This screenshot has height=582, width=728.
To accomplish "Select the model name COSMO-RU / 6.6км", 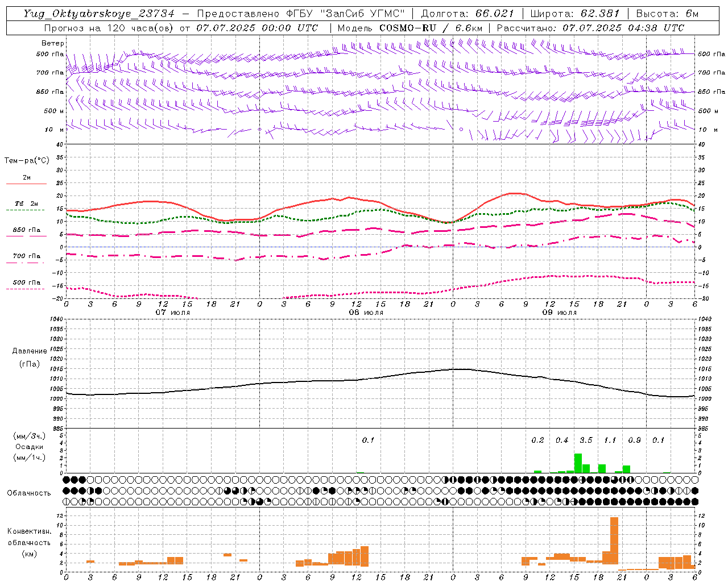I will (431, 28).
